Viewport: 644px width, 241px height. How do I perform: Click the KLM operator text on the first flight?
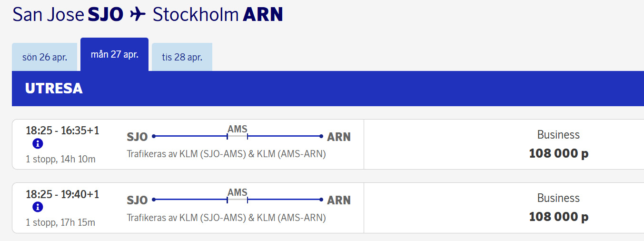(x=226, y=154)
